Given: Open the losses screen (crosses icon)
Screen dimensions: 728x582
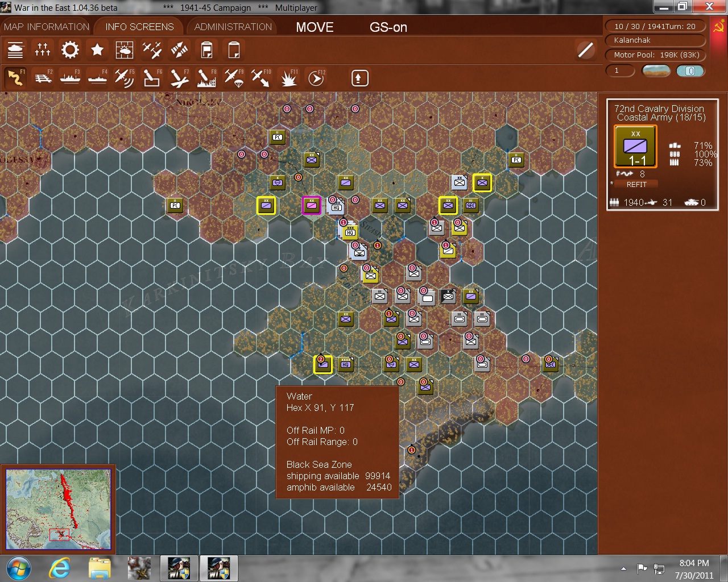Looking at the screenshot, I should point(43,50).
